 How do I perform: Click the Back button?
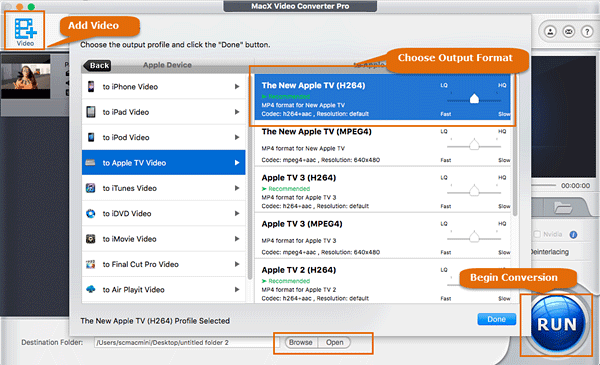point(97,65)
